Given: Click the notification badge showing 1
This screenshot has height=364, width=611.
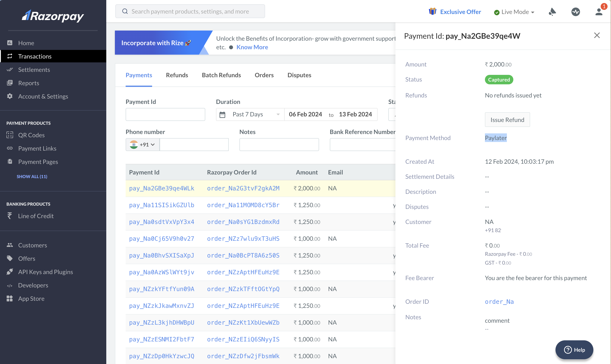Looking at the screenshot, I should click(x=604, y=6).
